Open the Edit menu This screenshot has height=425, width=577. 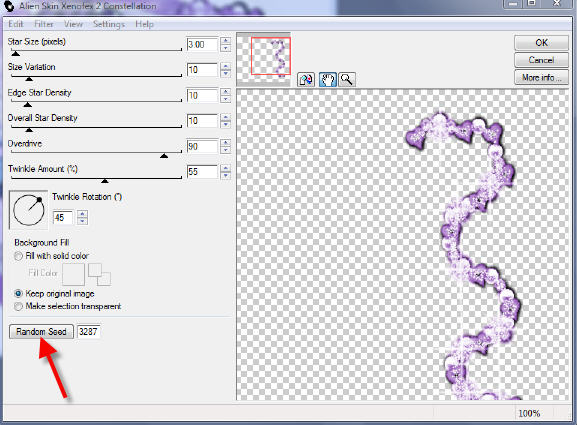pos(16,24)
